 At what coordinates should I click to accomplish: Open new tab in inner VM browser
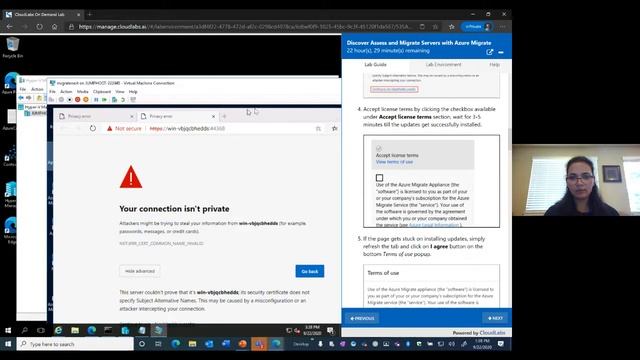224,116
